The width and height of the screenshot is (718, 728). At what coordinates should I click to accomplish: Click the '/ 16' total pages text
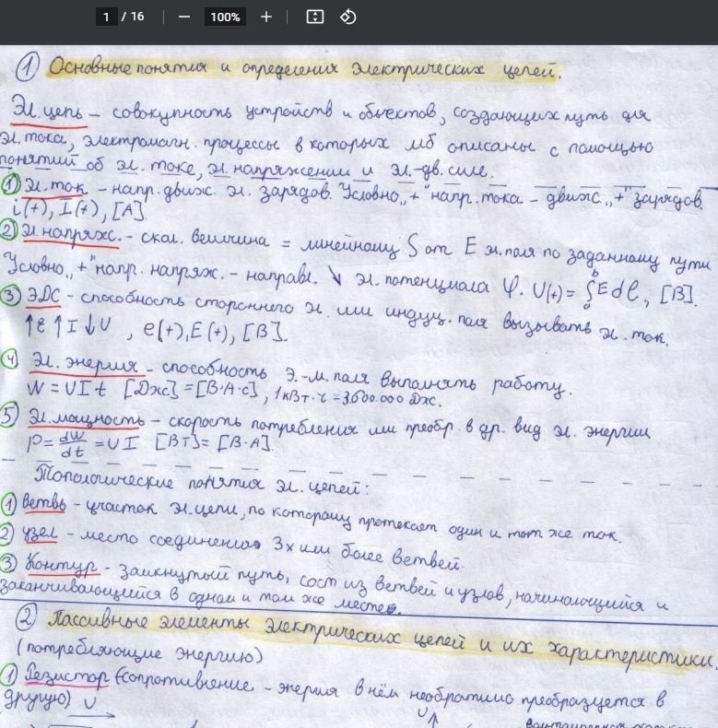(x=133, y=17)
